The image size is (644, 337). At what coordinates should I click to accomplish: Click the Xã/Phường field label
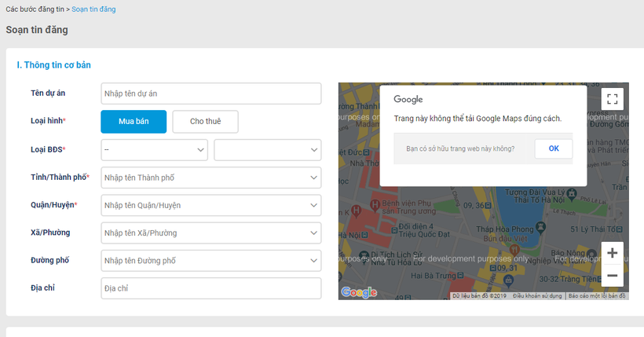click(x=50, y=233)
